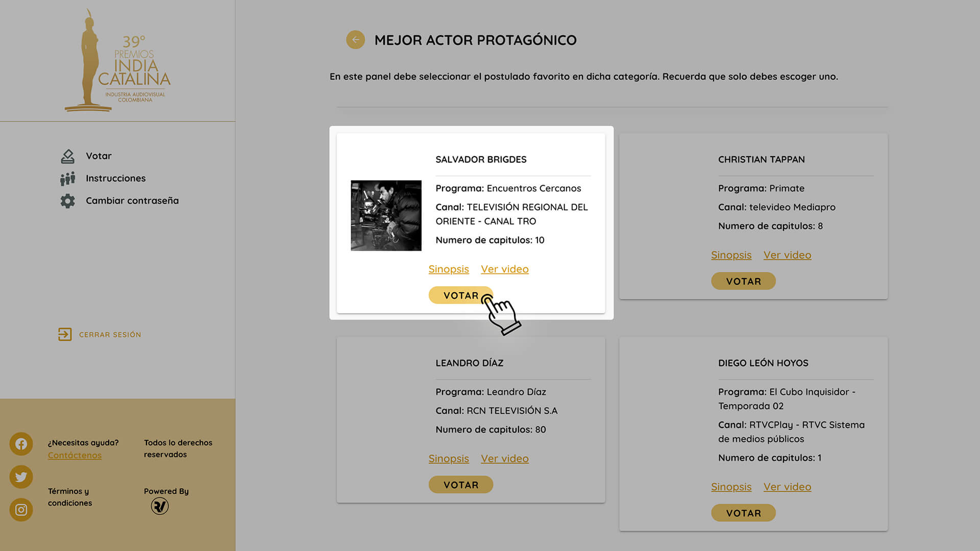Viewport: 980px width, 551px height.
Task: Vote for Diego León Hoyos
Action: pos(743,513)
